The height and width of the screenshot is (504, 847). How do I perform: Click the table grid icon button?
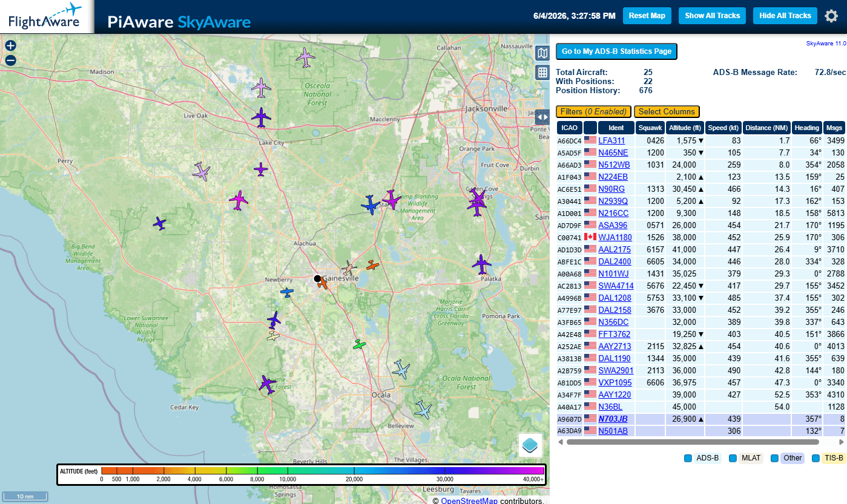[542, 73]
